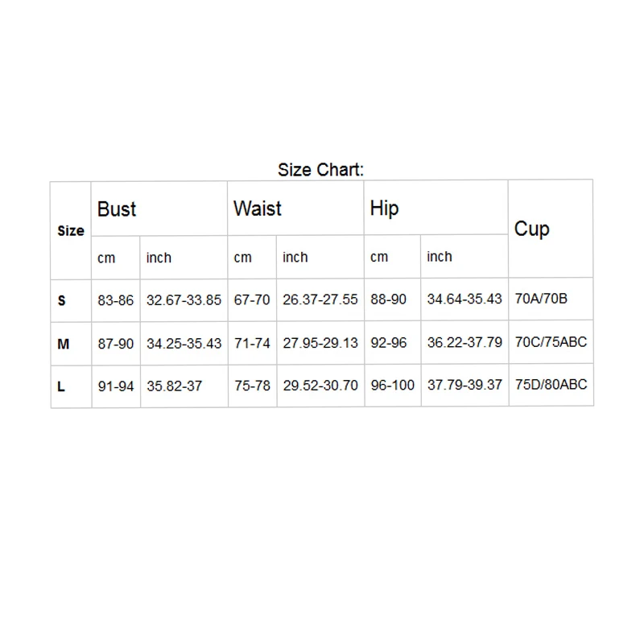Select the Bust column header
644x644 pixels.
tap(116, 209)
